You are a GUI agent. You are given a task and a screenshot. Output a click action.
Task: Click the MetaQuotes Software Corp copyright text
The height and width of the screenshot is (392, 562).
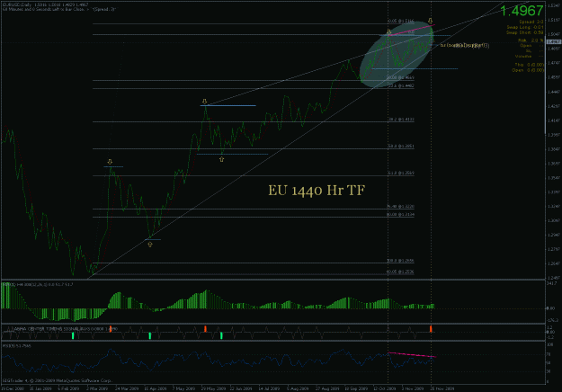58,380
